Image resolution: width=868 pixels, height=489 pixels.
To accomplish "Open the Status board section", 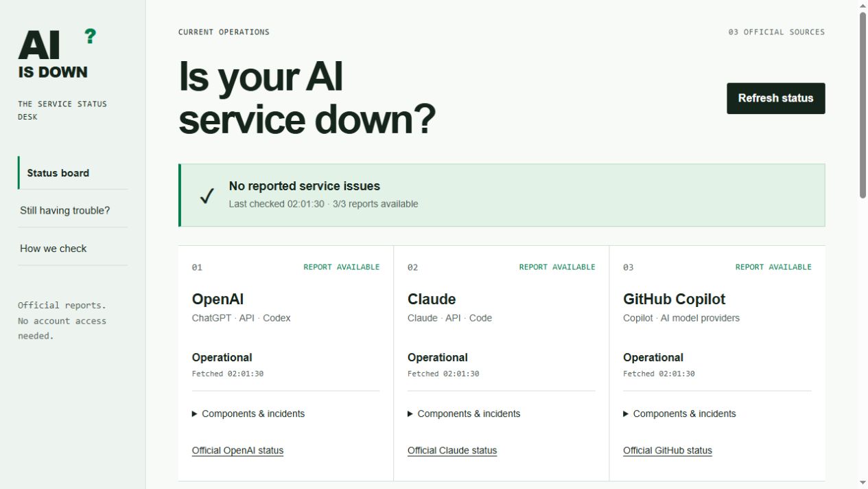I will coord(73,173).
